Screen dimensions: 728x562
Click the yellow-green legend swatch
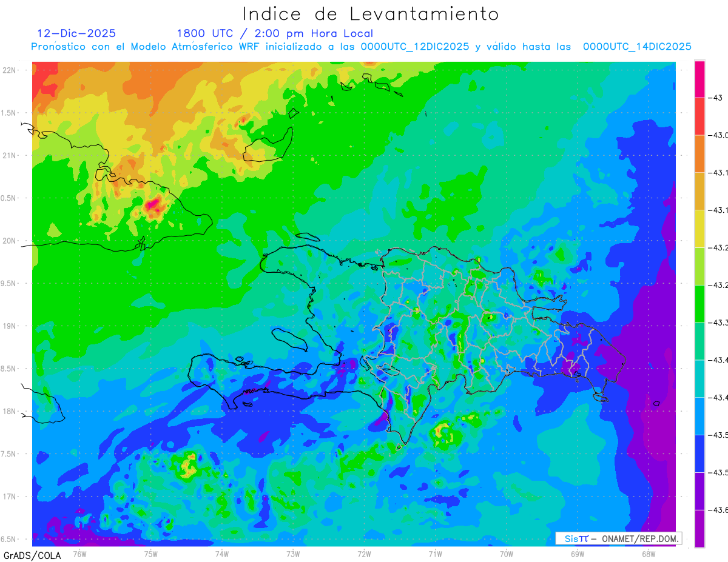tap(699, 266)
